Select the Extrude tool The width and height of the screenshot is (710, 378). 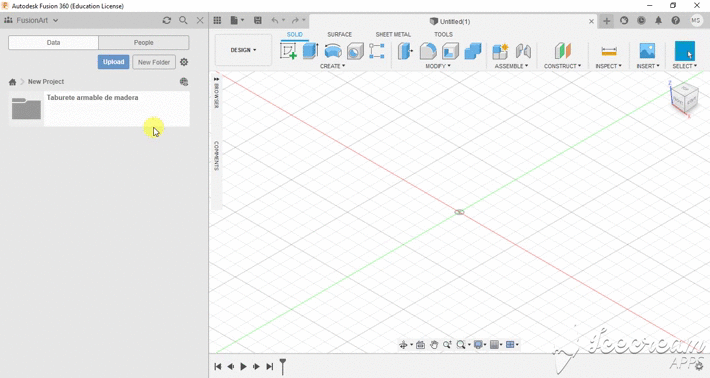point(310,51)
